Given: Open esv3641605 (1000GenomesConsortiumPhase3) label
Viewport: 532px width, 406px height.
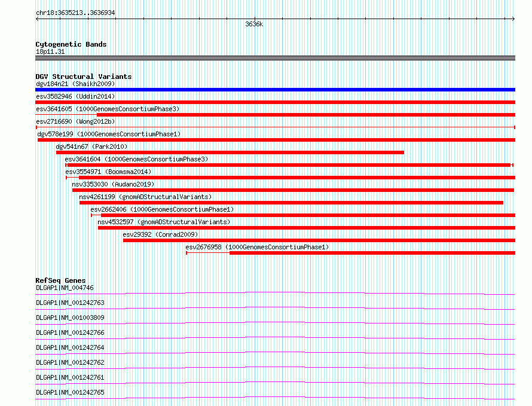Looking at the screenshot, I should pyautogui.click(x=108, y=109).
